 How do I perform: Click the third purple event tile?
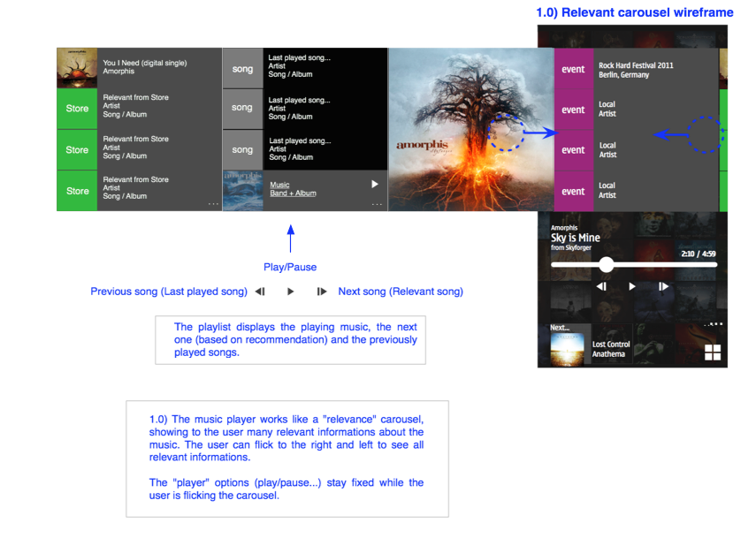point(573,150)
